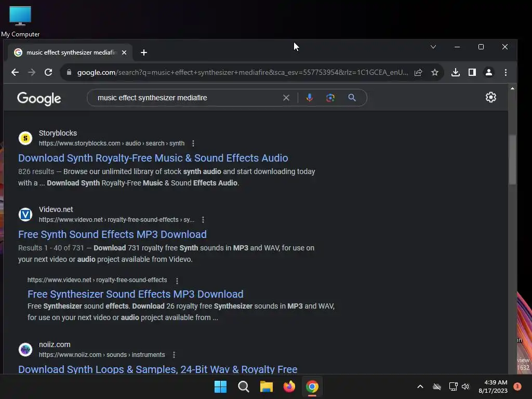Share this page icon in address bar
532x399 pixels.
tap(418, 72)
